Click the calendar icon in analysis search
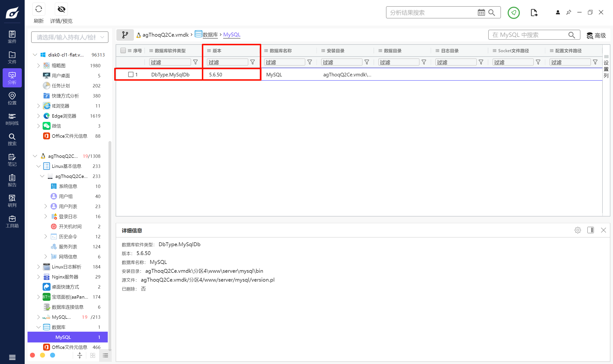Screen dimensions: 613x364 point(481,12)
